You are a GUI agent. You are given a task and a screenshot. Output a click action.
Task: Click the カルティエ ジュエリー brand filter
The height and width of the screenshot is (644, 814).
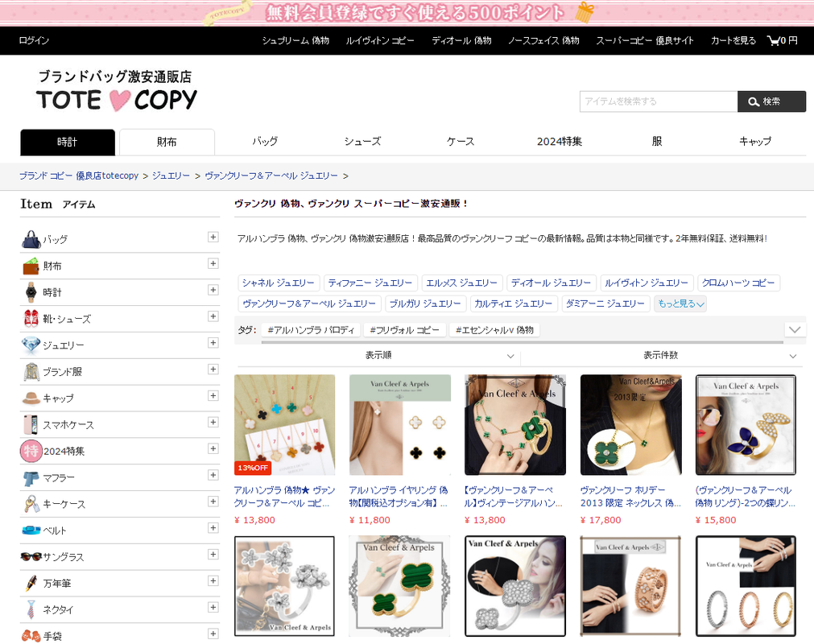point(514,303)
